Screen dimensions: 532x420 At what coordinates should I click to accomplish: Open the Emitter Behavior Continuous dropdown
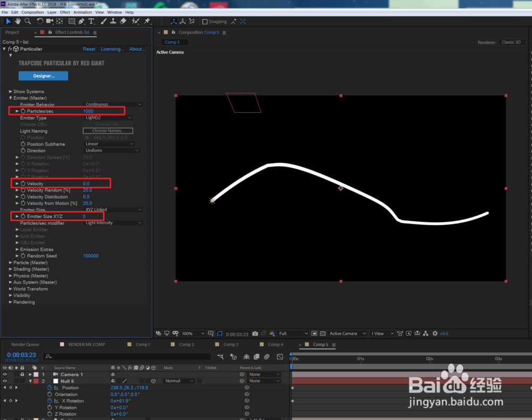113,104
